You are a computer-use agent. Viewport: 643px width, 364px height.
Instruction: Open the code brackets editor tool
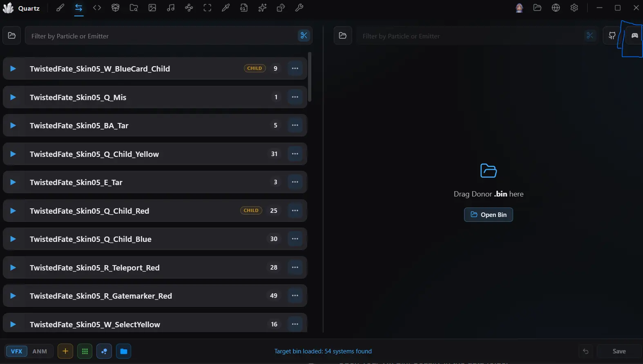point(97,8)
